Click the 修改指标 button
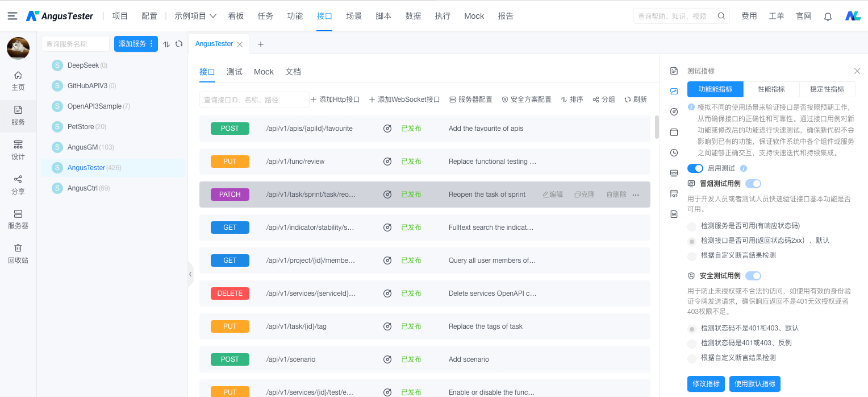Image resolution: width=868 pixels, height=397 pixels. [706, 384]
